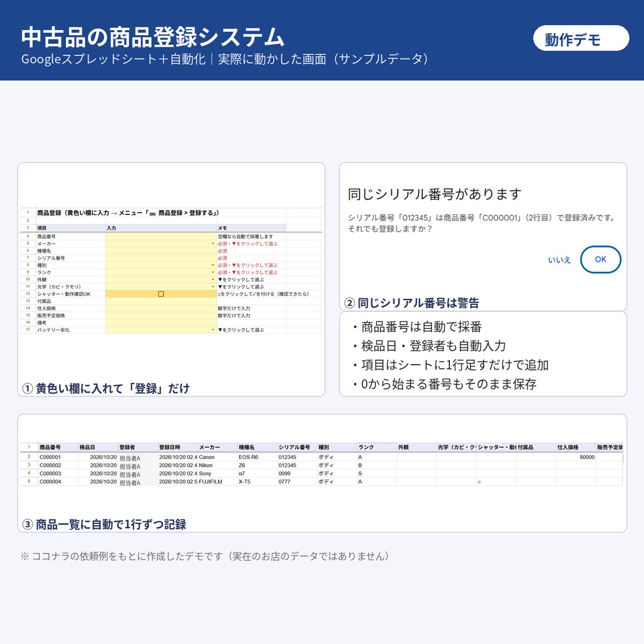Select the 機種名 column header in product list
Image resolution: width=644 pixels, height=644 pixels.
click(257, 447)
